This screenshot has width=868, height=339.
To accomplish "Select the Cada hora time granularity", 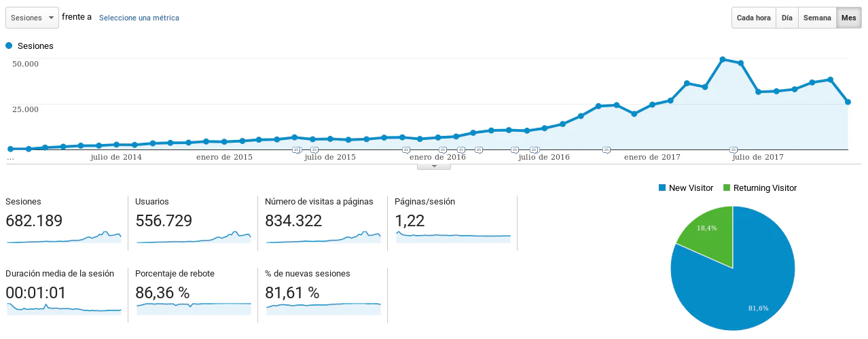I will 754,18.
